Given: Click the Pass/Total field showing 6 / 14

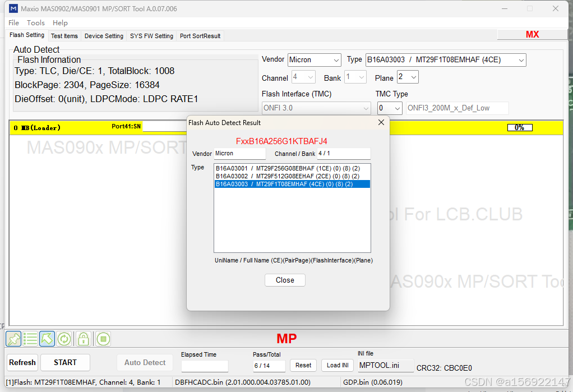Looking at the screenshot, I should (x=269, y=366).
